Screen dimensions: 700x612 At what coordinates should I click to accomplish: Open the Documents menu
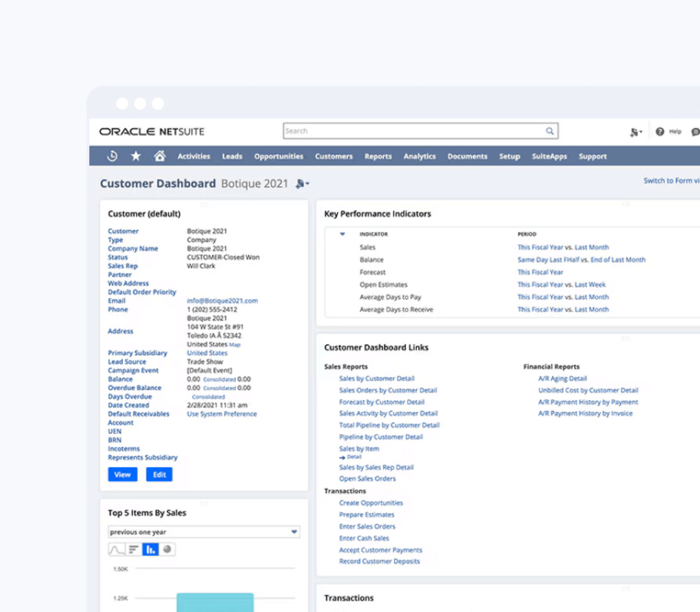pos(467,156)
